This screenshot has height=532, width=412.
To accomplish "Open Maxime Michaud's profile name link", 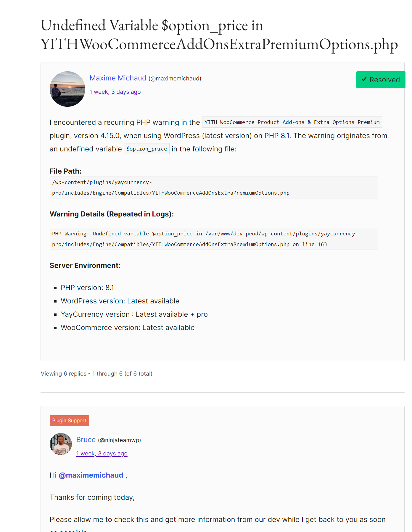I will coord(118,78).
